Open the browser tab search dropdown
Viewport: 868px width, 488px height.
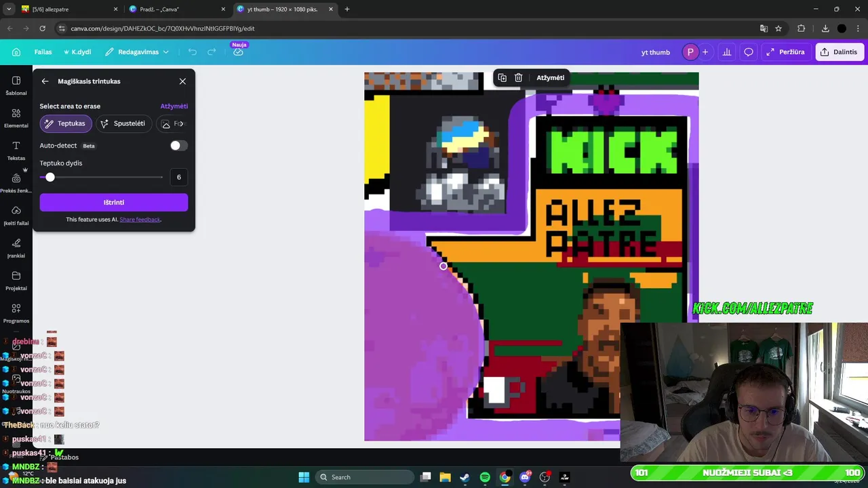(9, 9)
